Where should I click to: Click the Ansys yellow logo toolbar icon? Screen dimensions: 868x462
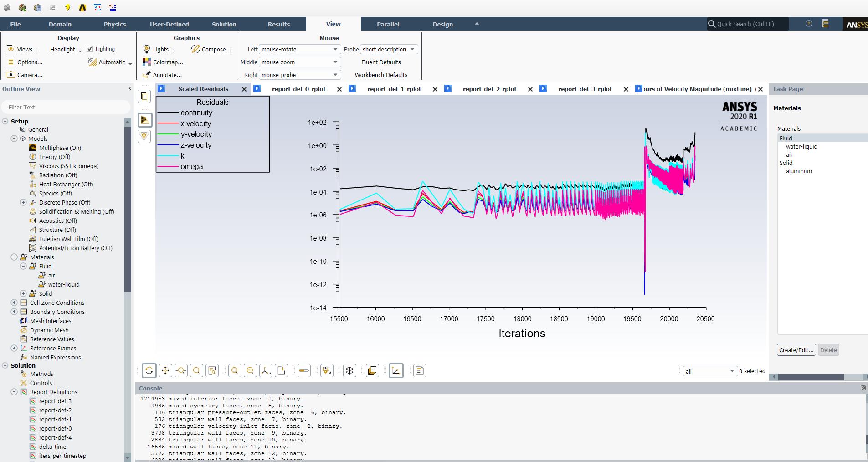[x=82, y=8]
